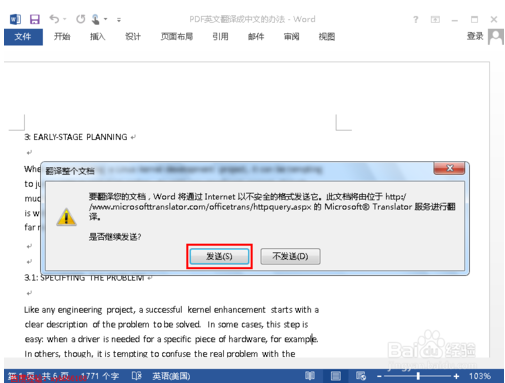Click the line 'clear description of the problem'
Image resolution: width=505 pixels, height=383 pixels.
click(x=166, y=325)
